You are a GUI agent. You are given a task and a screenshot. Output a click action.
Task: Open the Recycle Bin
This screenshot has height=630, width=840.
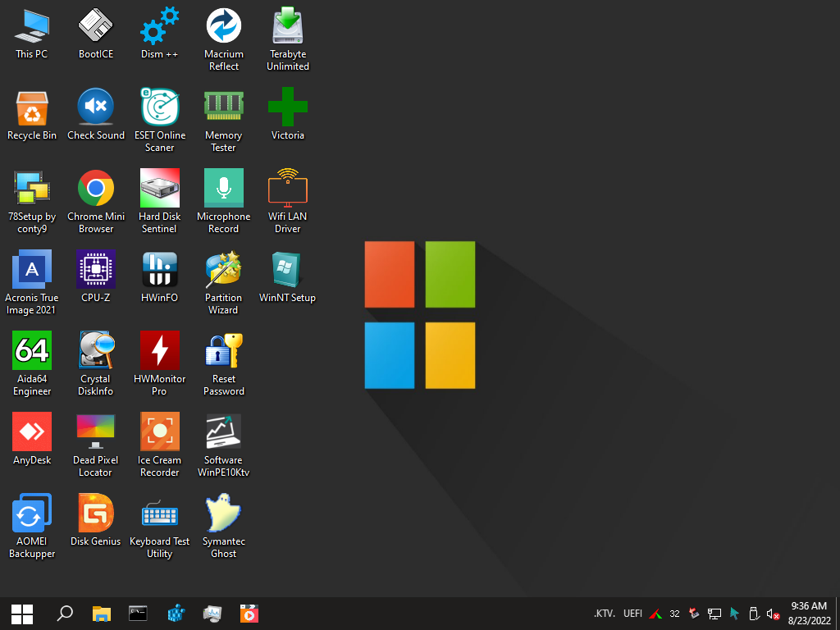[32, 107]
